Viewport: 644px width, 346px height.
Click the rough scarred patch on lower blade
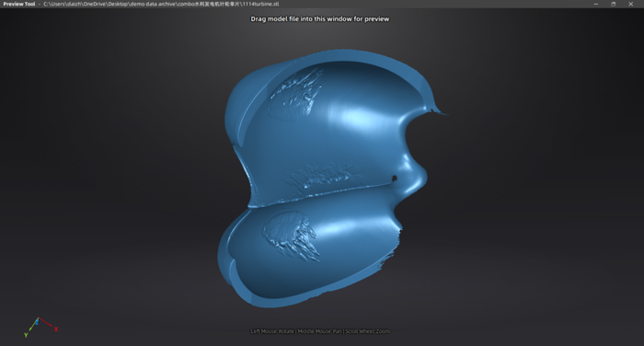(292, 235)
